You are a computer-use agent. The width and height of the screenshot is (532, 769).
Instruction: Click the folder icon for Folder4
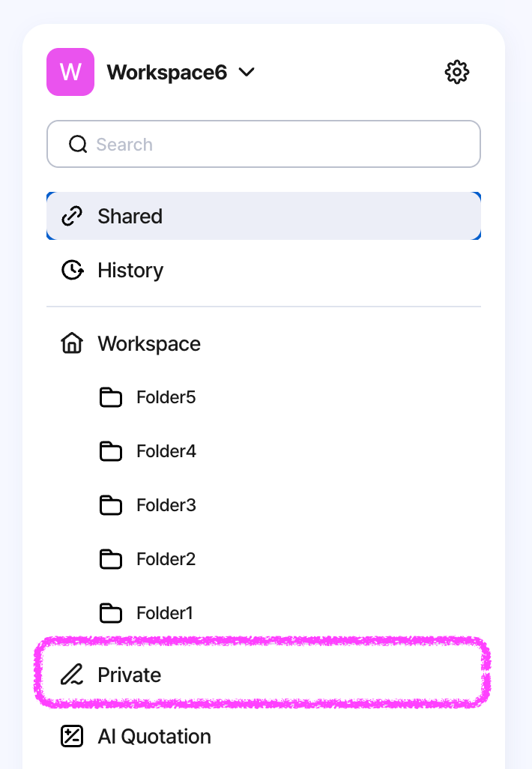click(111, 451)
